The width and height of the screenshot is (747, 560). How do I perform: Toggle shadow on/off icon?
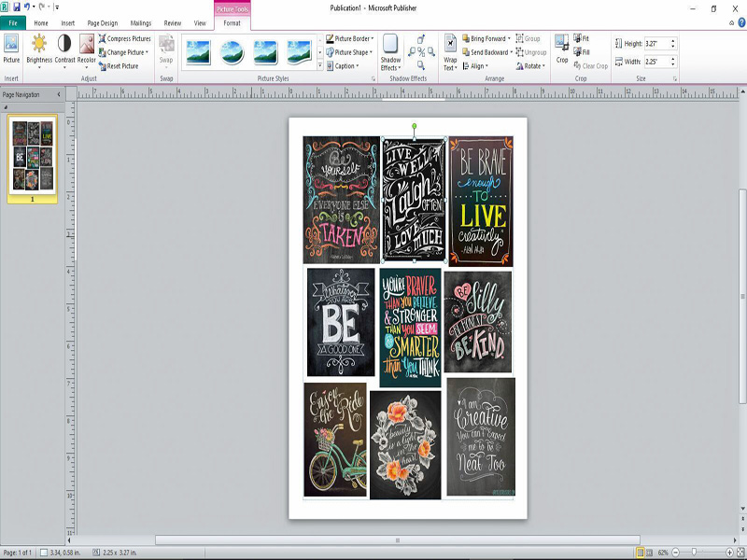(x=421, y=52)
